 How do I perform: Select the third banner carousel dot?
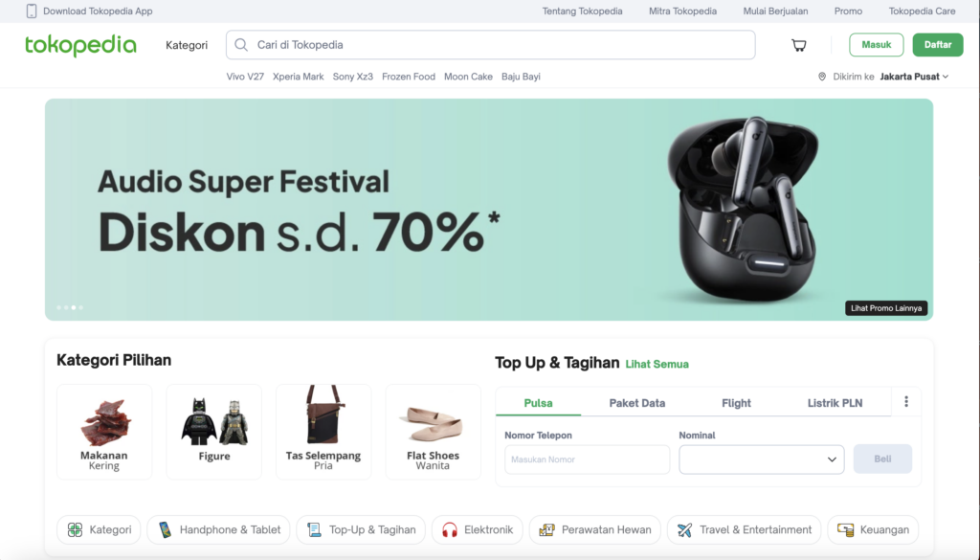pyautogui.click(x=73, y=307)
